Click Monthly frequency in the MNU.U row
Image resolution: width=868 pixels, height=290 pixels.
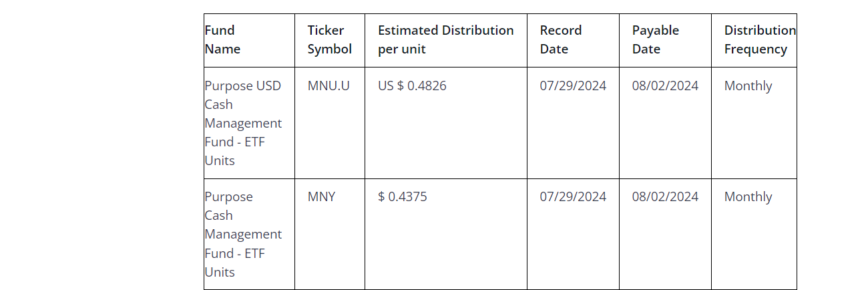tap(748, 86)
